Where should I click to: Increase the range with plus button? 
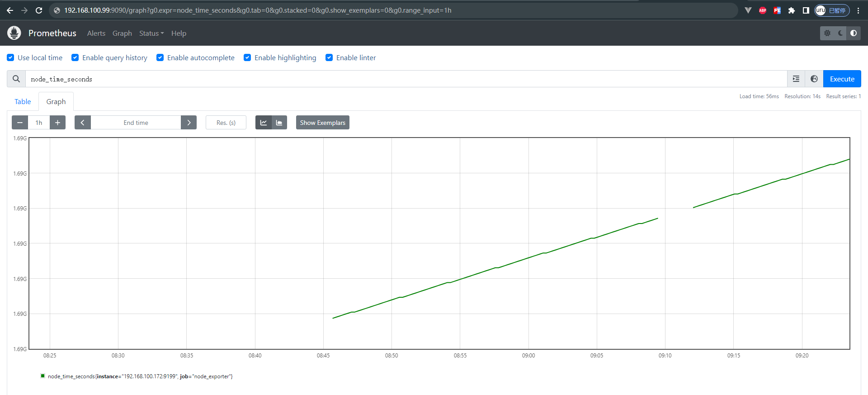tap(57, 123)
